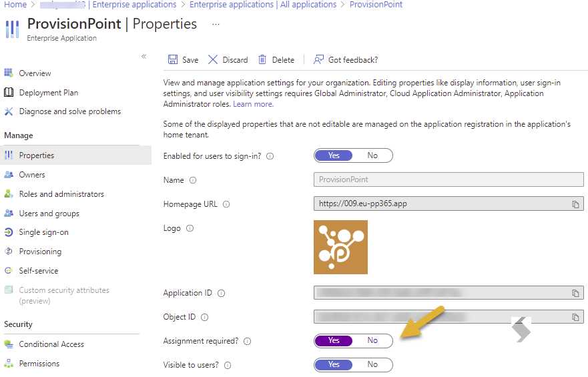This screenshot has width=588, height=377.
Task: Open Users and groups page
Action: click(x=49, y=214)
